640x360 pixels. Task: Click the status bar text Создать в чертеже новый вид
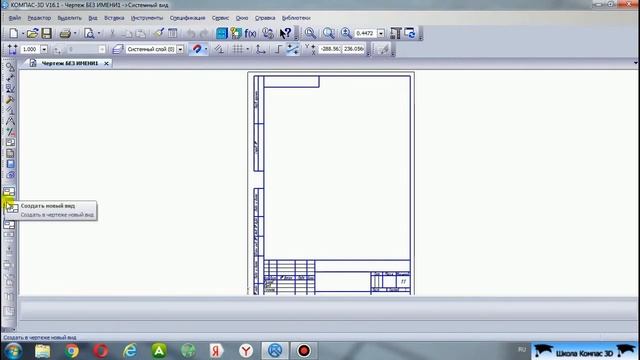[x=40, y=338]
